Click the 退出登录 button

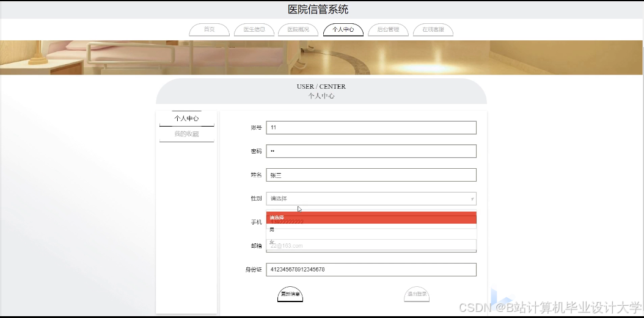tap(417, 294)
